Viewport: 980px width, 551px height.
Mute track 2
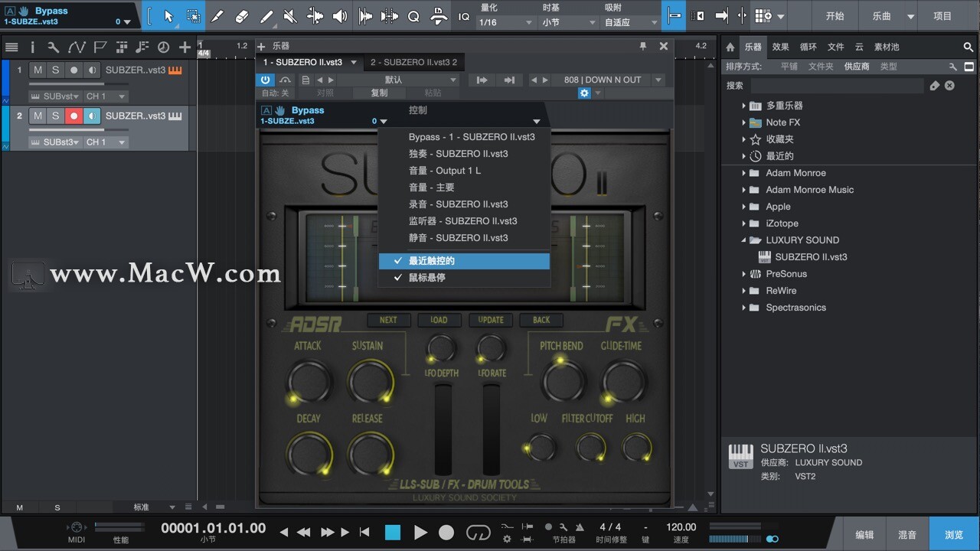[x=38, y=116]
